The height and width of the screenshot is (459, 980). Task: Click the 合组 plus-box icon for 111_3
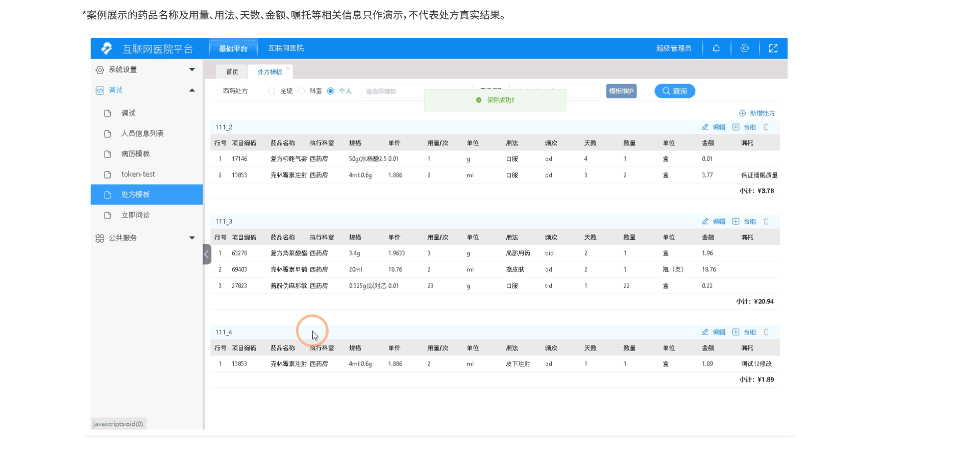pos(736,221)
